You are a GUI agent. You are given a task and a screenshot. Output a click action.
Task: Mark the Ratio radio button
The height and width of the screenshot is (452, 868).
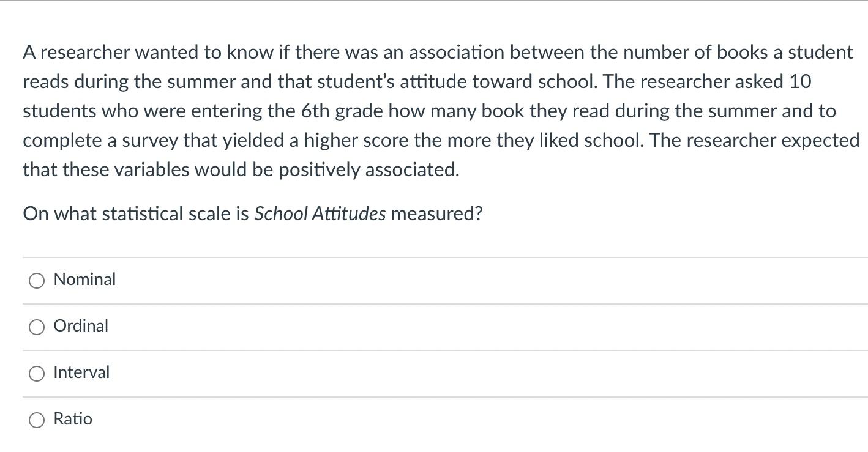coord(37,420)
